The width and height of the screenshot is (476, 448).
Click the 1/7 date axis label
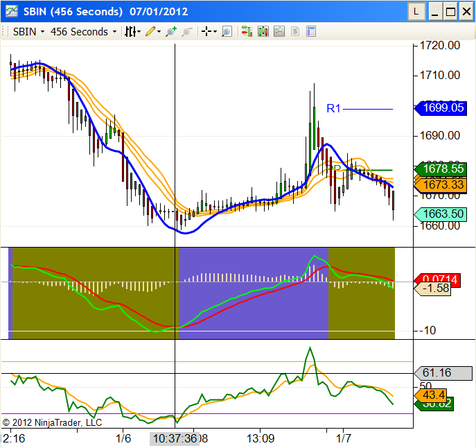point(344,439)
